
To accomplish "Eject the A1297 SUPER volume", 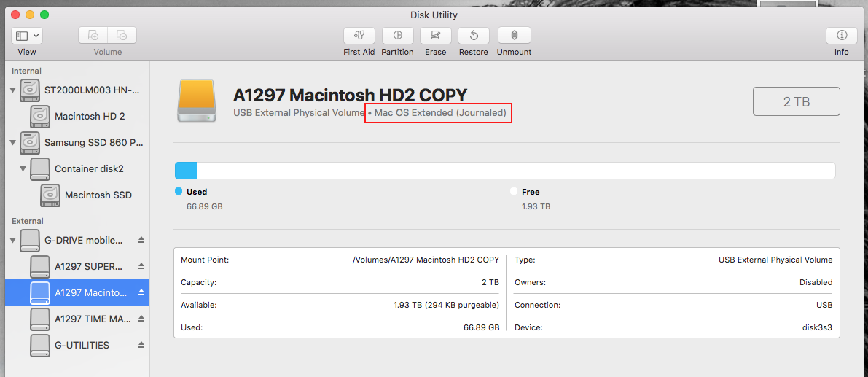I will (x=141, y=265).
